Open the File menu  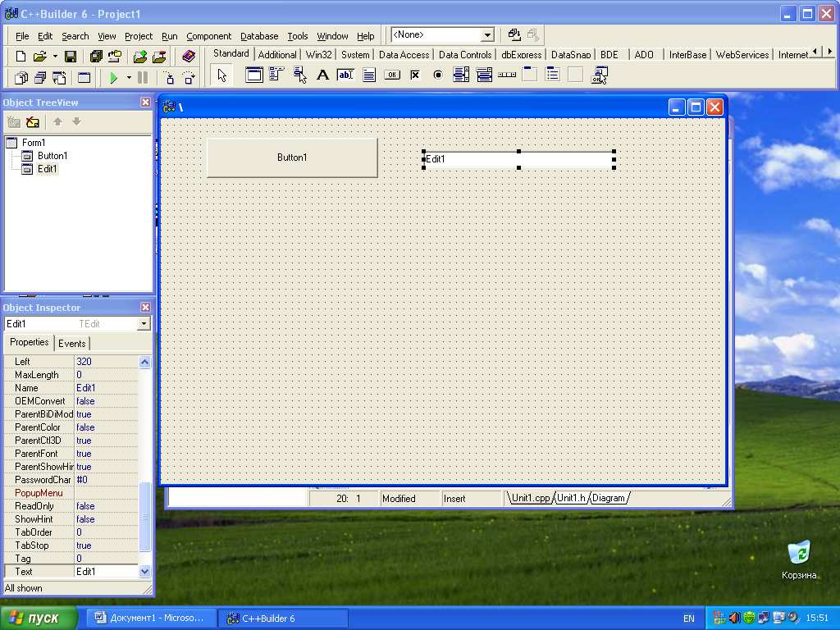pyautogui.click(x=22, y=36)
